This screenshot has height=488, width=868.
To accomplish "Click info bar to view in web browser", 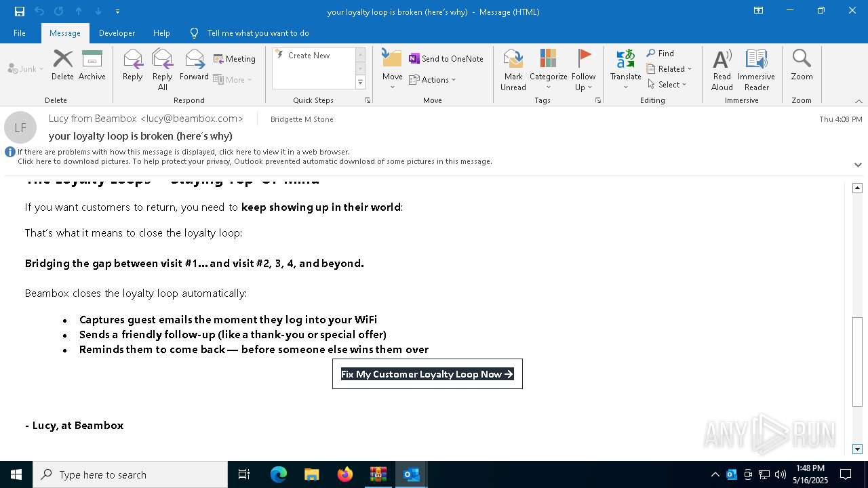I will point(184,152).
